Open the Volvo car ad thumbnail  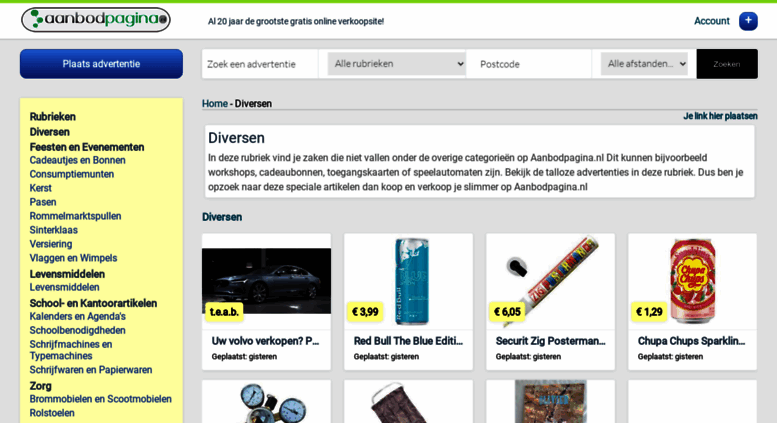pyautogui.click(x=266, y=281)
